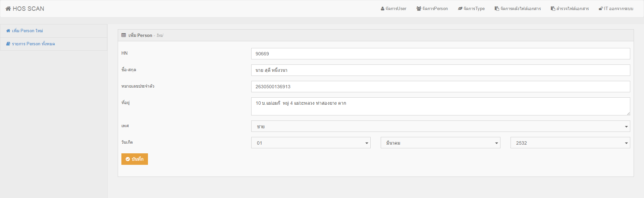Focus the ที่อยู่ address text area
Screen dimensions: 644x198
pyautogui.click(x=440, y=106)
